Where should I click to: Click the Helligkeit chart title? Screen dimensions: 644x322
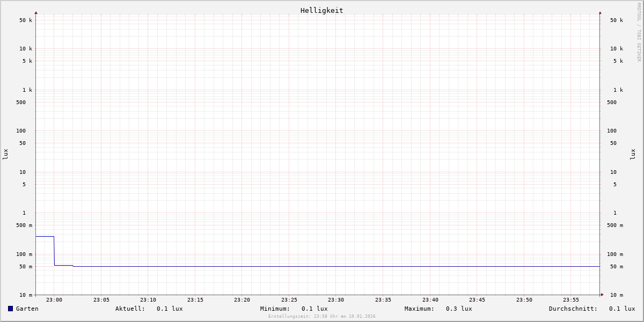pos(321,10)
